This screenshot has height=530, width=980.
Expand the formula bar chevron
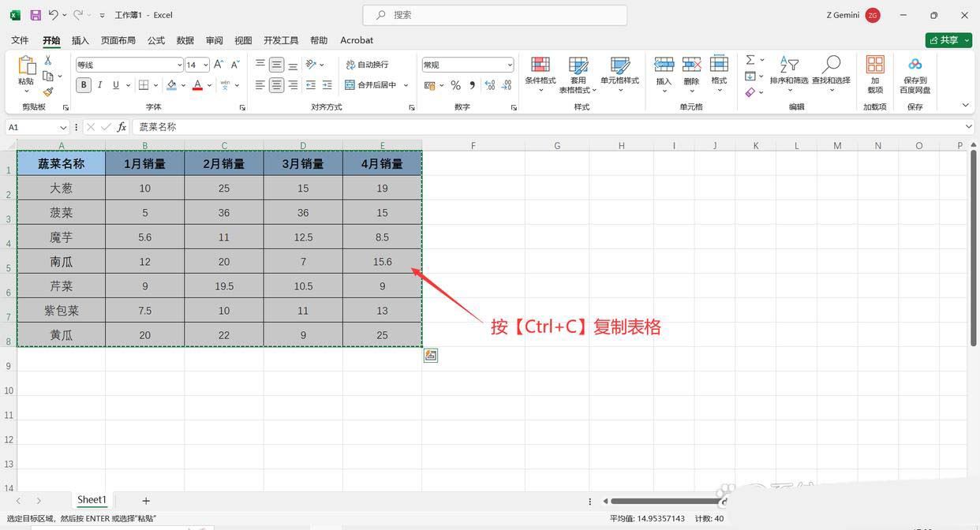[969, 127]
